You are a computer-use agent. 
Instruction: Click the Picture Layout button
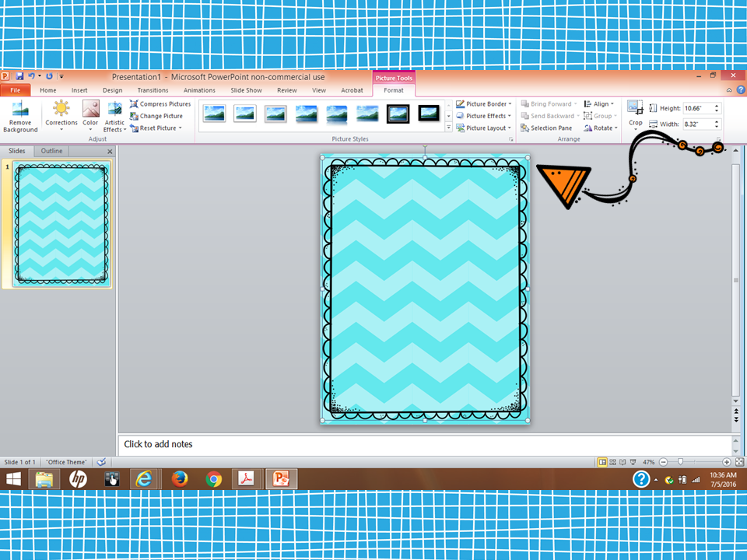(483, 128)
